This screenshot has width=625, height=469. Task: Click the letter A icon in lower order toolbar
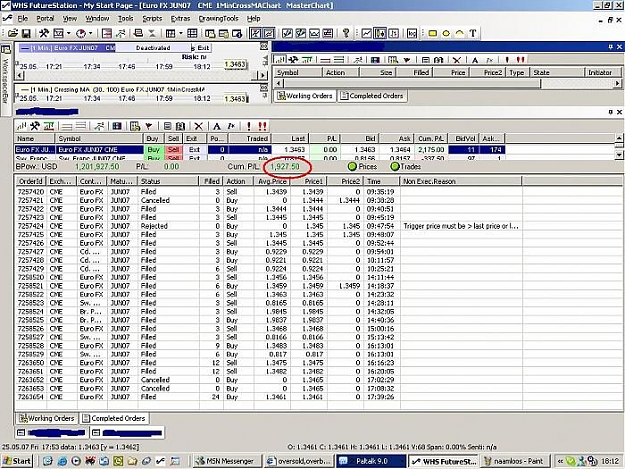217,126
